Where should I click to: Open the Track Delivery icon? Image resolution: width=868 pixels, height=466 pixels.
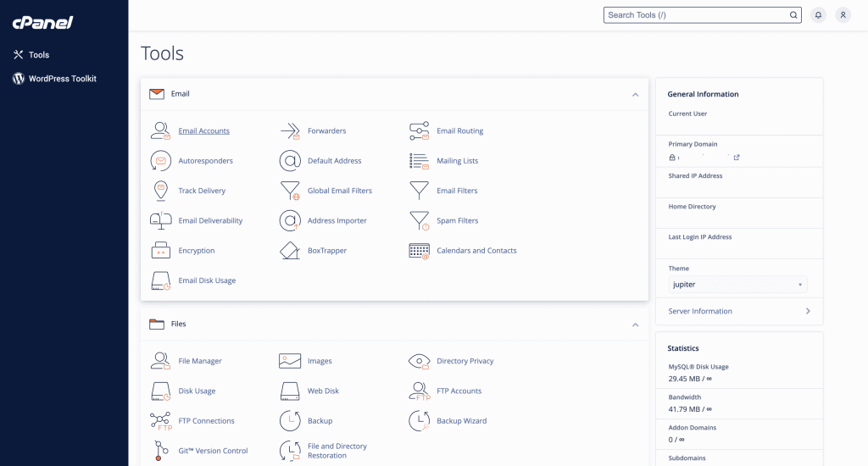(x=160, y=191)
